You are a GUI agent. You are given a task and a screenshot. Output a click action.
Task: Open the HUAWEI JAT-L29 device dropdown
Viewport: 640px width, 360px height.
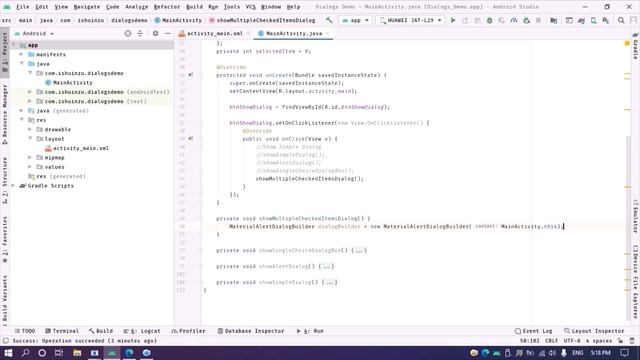click(x=410, y=20)
